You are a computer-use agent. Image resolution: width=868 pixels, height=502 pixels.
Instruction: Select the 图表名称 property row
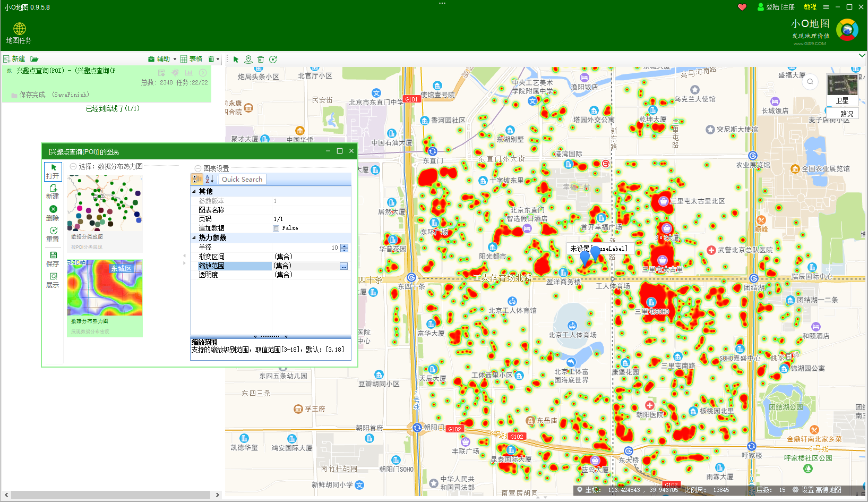tap(271, 210)
